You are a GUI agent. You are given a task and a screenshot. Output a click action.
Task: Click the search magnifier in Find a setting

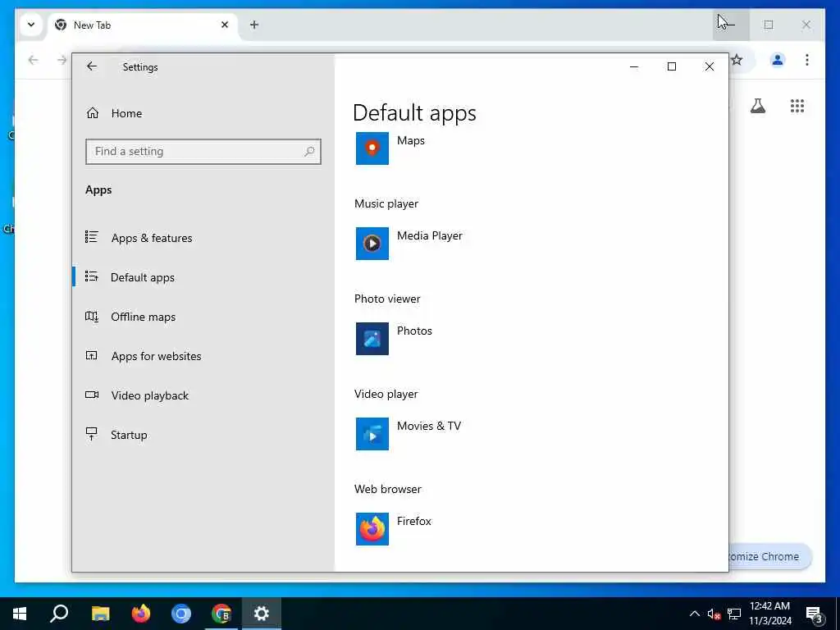pos(309,152)
